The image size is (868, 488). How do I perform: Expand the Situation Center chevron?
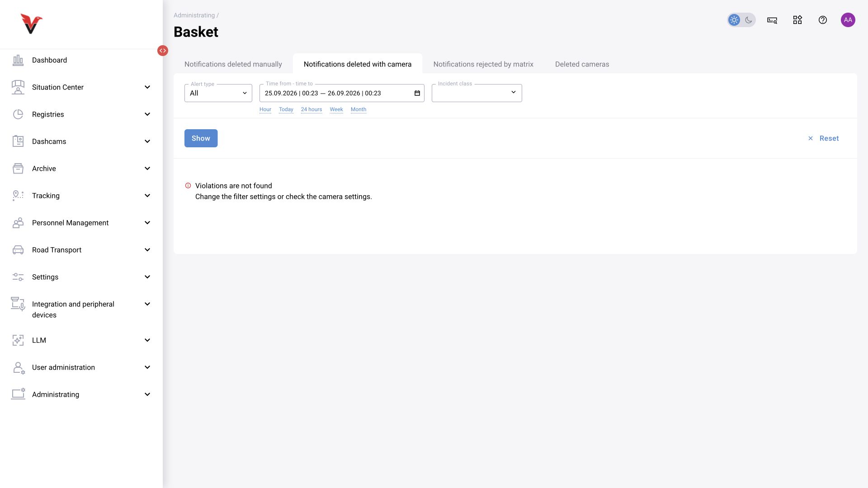coord(147,87)
